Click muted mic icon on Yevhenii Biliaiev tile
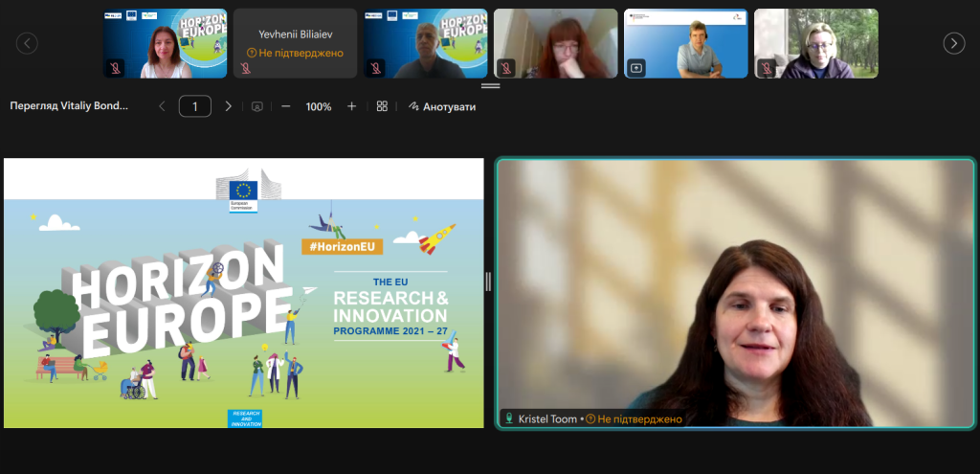 pyautogui.click(x=246, y=68)
